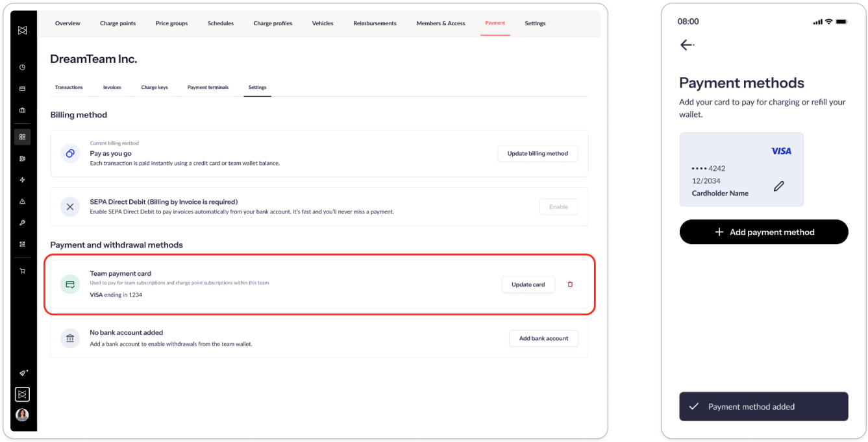Switch to the Vehicles tab

(323, 23)
